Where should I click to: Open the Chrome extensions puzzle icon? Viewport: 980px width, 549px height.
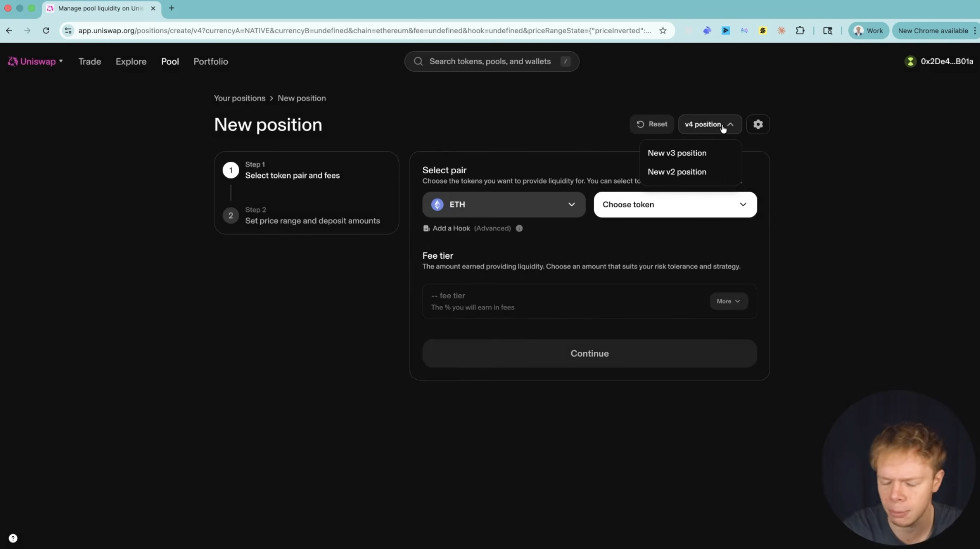(x=800, y=31)
